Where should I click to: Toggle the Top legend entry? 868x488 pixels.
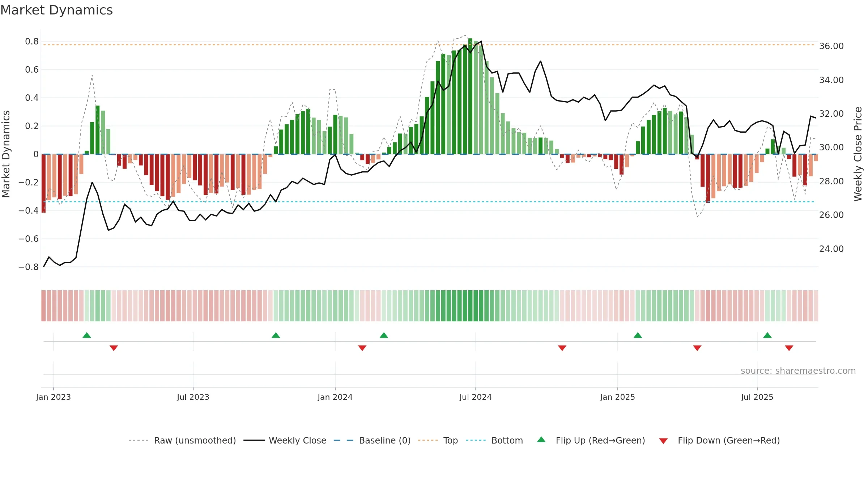coord(438,440)
